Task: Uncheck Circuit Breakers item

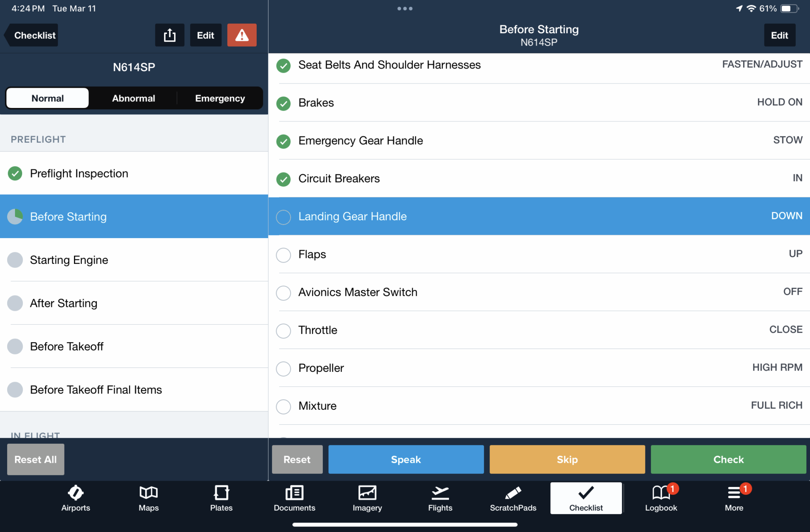Action: (x=284, y=179)
